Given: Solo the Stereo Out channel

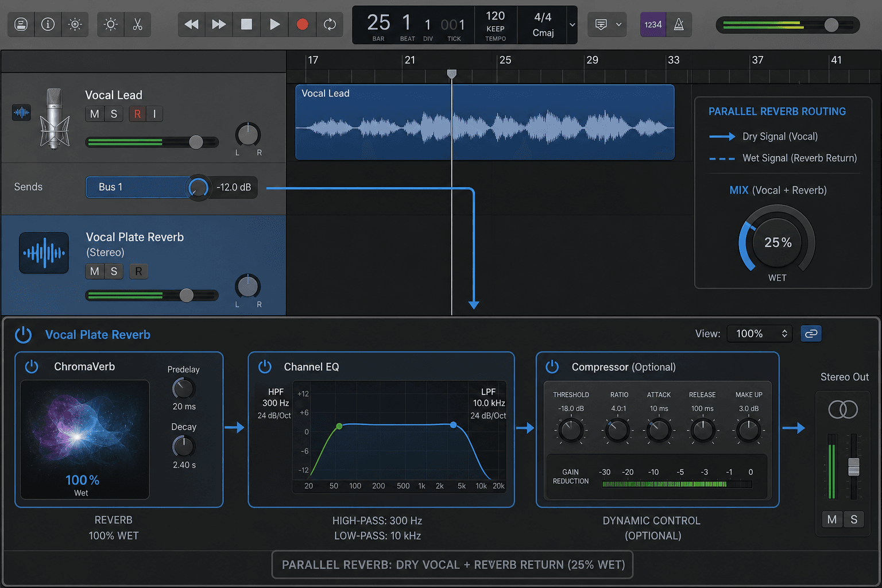Looking at the screenshot, I should (854, 520).
